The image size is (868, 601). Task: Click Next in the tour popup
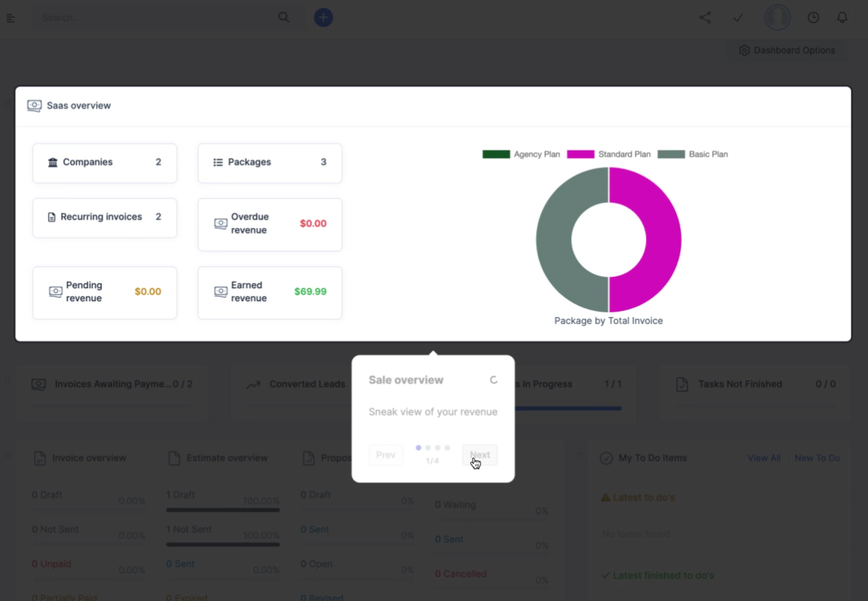click(x=480, y=455)
